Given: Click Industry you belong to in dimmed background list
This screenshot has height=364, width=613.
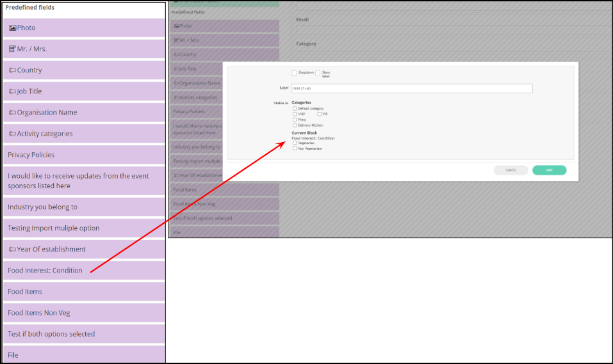Looking at the screenshot, I should (x=196, y=147).
